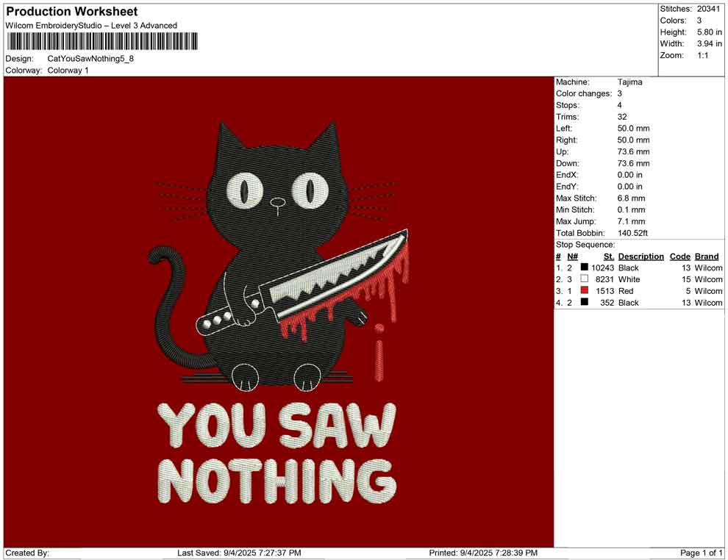Click the stitch count '10243' in row 1
This screenshot has height=560, width=728.
(603, 268)
